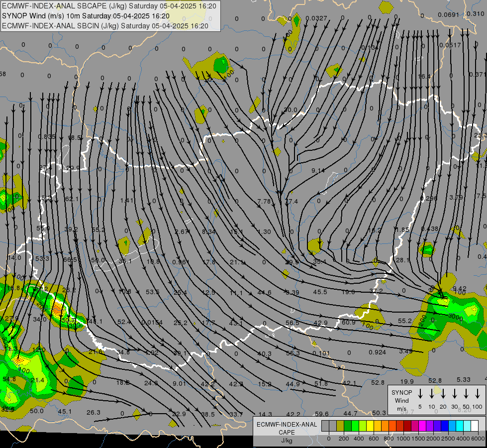Click the map value 44.6
This screenshot has height=448, width=487.
tap(264, 293)
